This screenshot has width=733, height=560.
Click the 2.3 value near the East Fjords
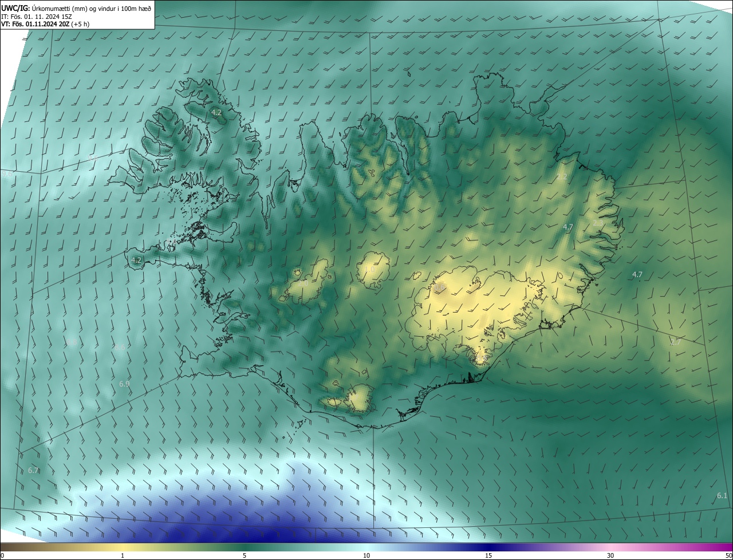click(597, 223)
